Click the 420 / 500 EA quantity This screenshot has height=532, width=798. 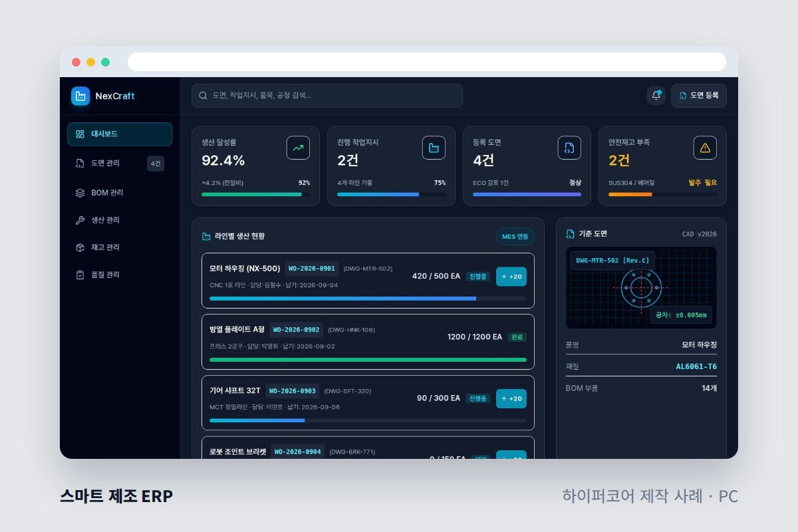point(436,277)
